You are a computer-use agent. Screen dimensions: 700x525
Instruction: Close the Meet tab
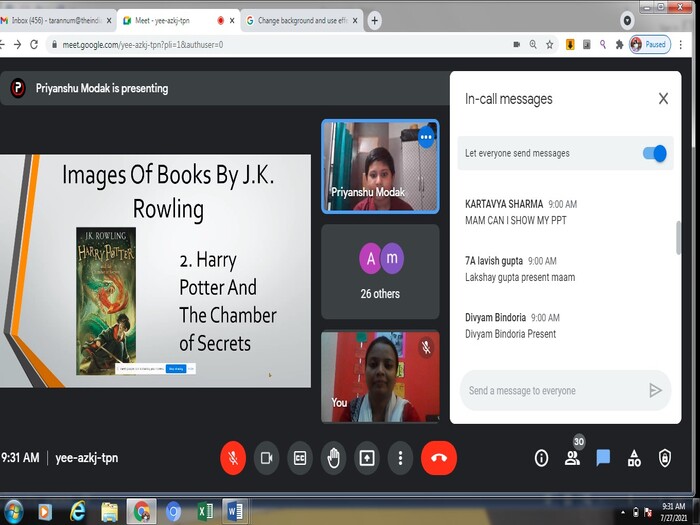click(x=232, y=21)
